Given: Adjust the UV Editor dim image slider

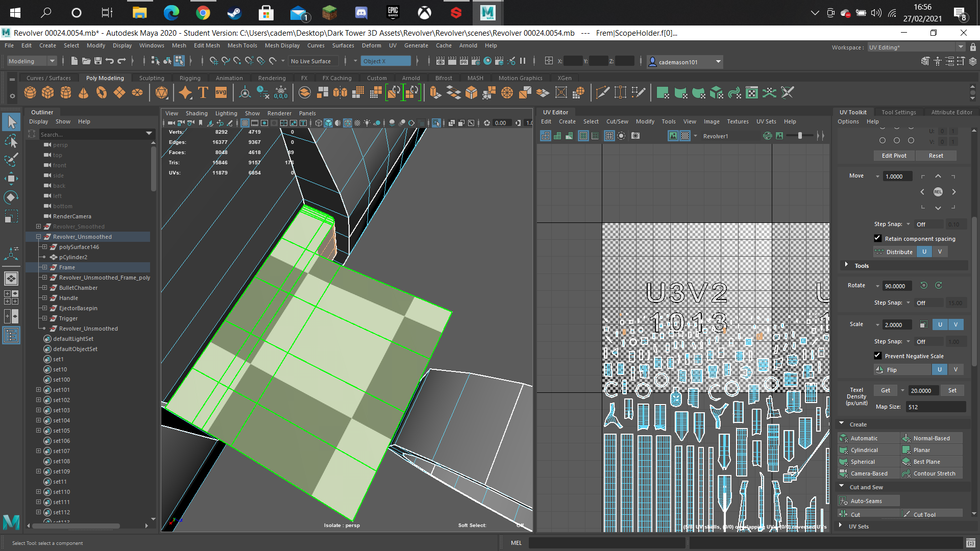Looking at the screenshot, I should (800, 136).
